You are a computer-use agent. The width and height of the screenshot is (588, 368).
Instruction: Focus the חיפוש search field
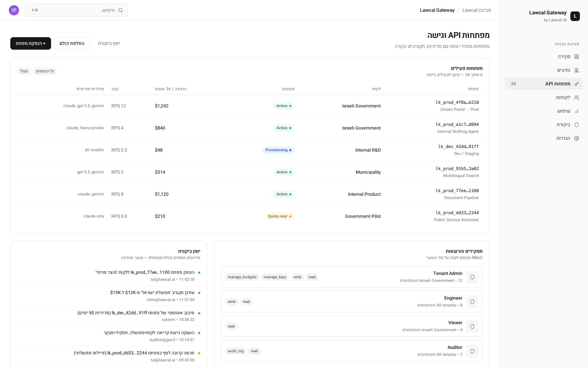tap(77, 10)
